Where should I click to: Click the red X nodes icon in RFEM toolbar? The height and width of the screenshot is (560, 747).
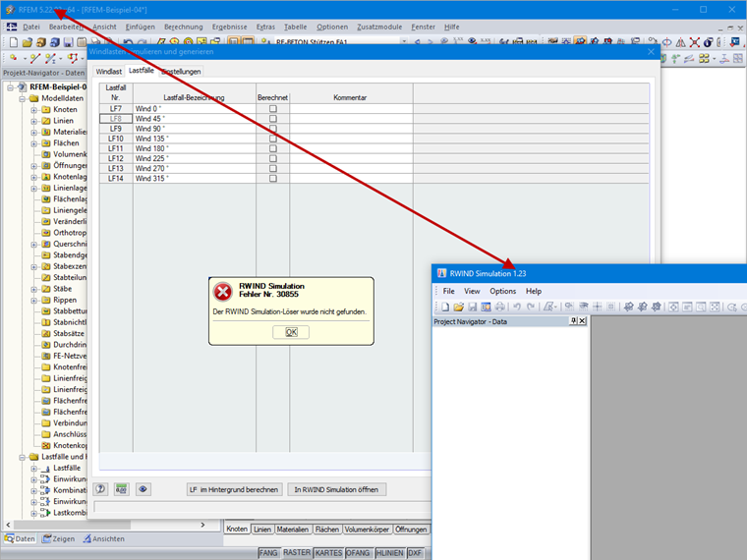(695, 42)
